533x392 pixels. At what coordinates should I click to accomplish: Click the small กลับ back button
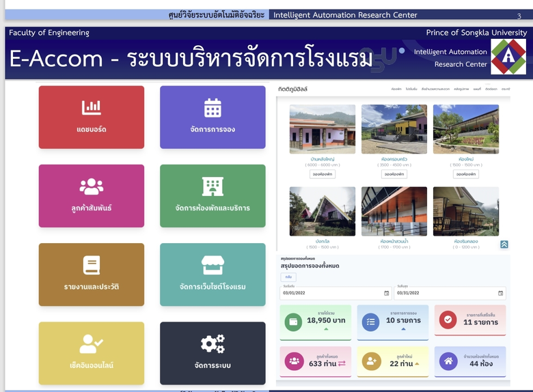[288, 277]
